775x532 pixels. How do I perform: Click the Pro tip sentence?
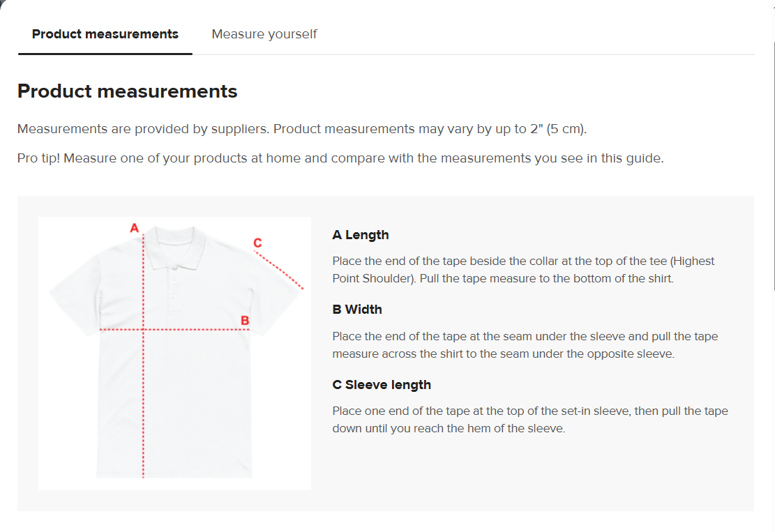point(340,158)
